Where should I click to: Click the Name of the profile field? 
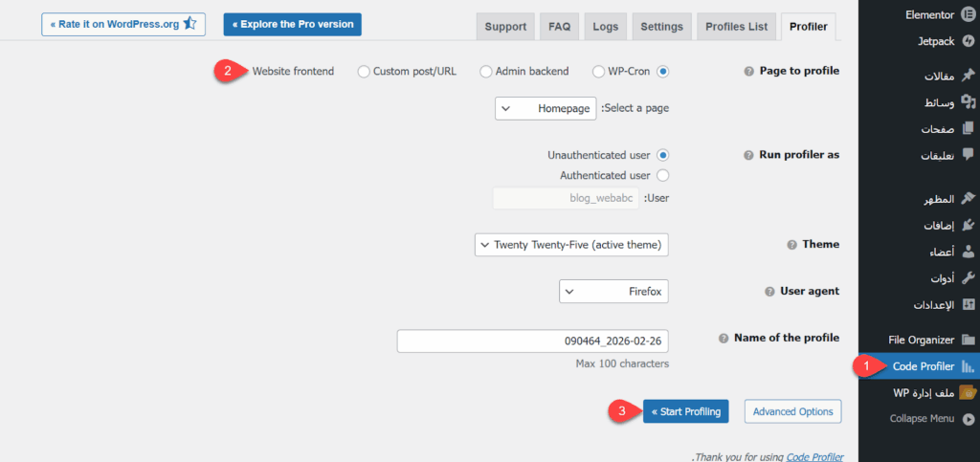(x=532, y=341)
